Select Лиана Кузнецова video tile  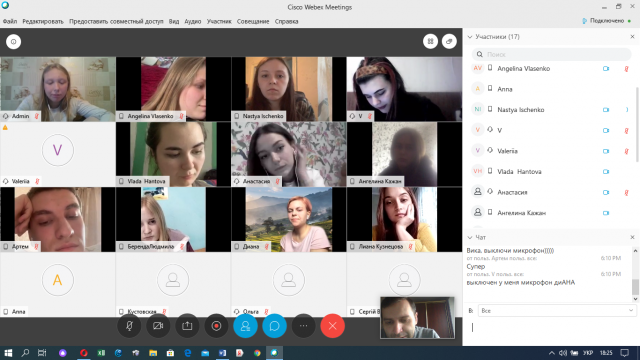pos(404,219)
